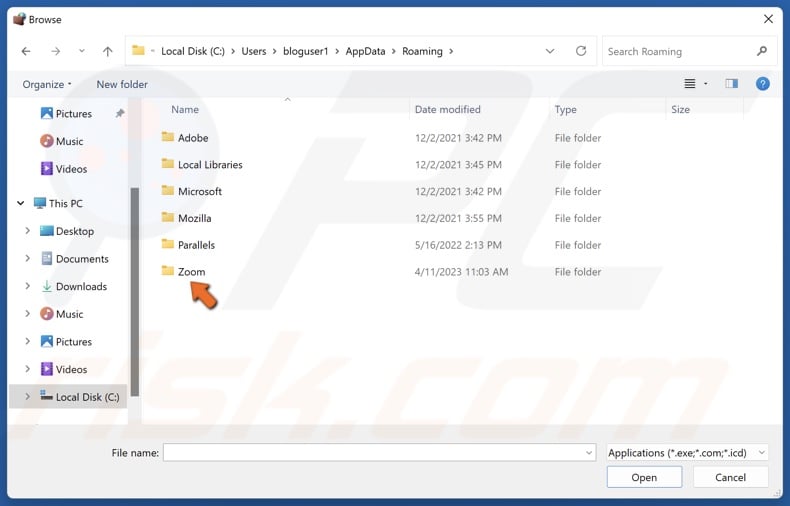Open the Parallels folder
This screenshot has height=506, width=790.
click(x=196, y=245)
